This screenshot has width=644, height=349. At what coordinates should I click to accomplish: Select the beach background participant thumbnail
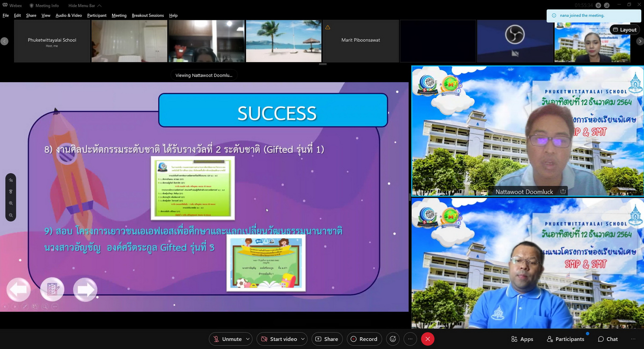tap(284, 41)
